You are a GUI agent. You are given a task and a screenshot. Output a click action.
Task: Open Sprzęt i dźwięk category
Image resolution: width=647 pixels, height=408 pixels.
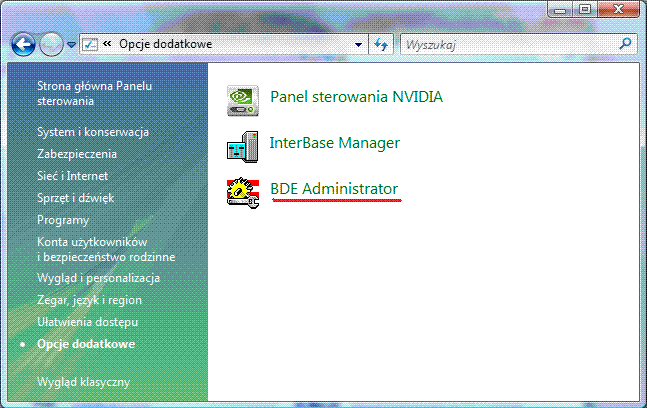click(76, 198)
